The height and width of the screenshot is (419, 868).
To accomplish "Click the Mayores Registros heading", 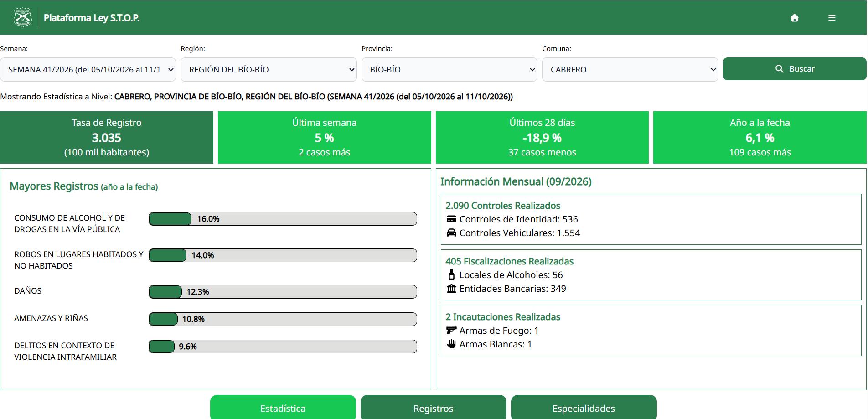I will coord(83,186).
